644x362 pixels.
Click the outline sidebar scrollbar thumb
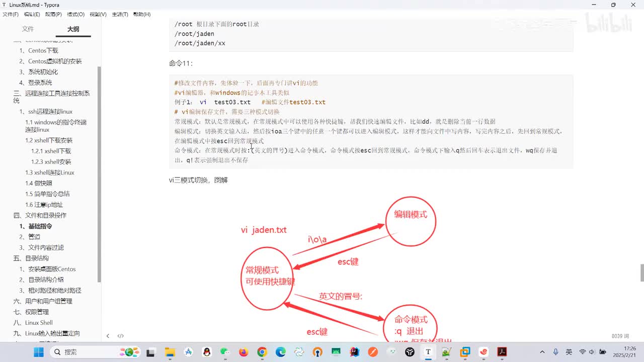point(99,173)
